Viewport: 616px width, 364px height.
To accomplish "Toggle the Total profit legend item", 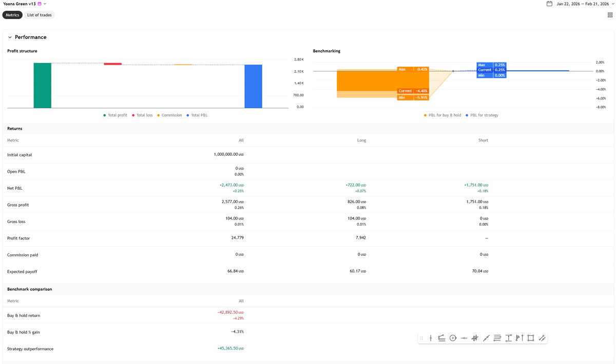I will click(x=115, y=115).
